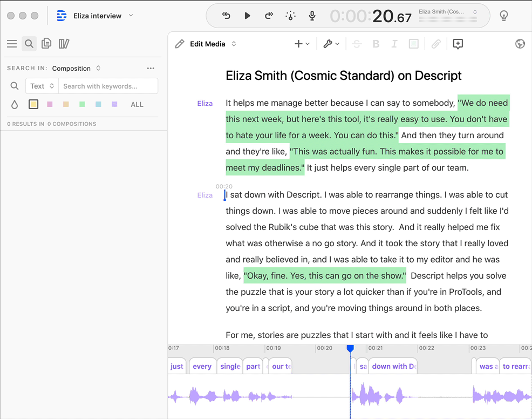Select the duplicate compositions panel icon
The height and width of the screenshot is (419, 532).
point(46,43)
